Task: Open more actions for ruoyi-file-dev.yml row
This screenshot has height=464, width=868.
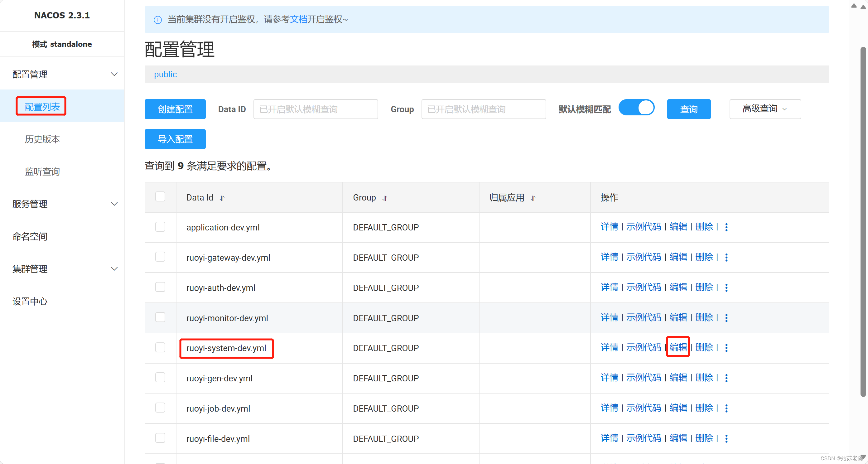Action: (726, 438)
